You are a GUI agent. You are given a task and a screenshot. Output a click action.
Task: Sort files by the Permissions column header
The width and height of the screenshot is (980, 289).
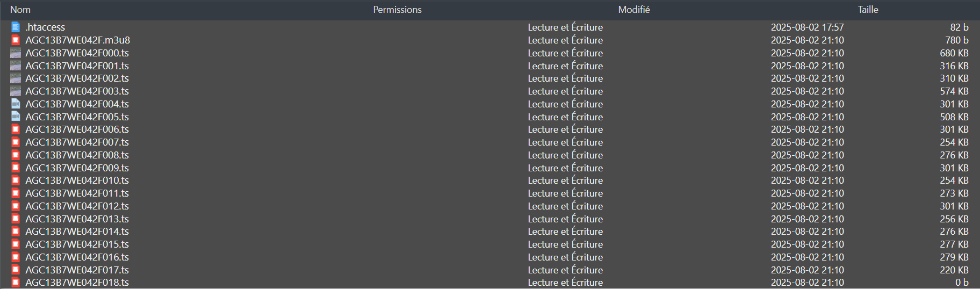[x=398, y=10]
